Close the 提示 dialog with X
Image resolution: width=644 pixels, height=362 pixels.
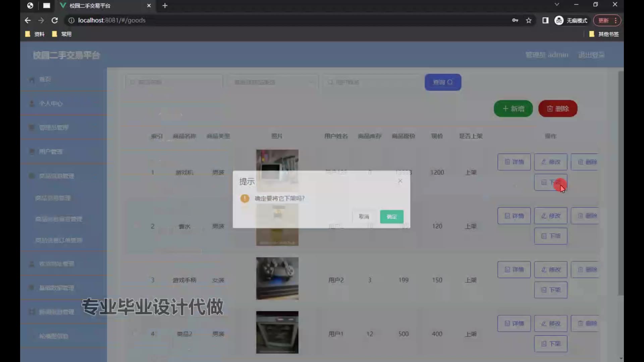(x=400, y=181)
